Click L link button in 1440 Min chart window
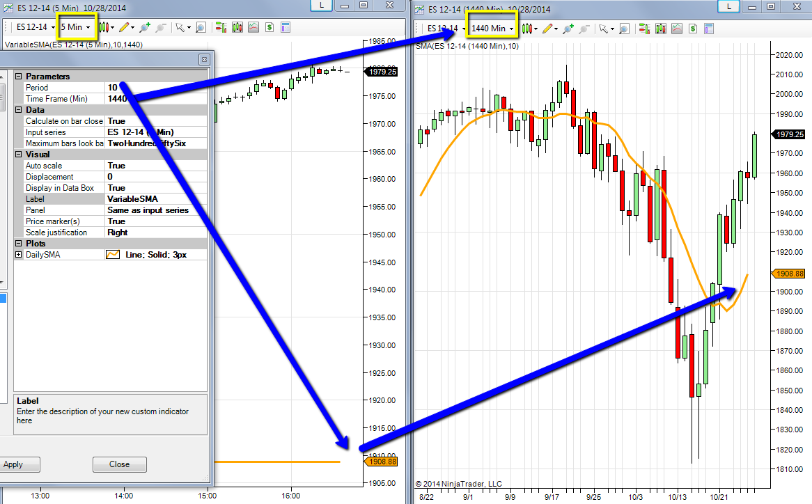 (x=728, y=6)
